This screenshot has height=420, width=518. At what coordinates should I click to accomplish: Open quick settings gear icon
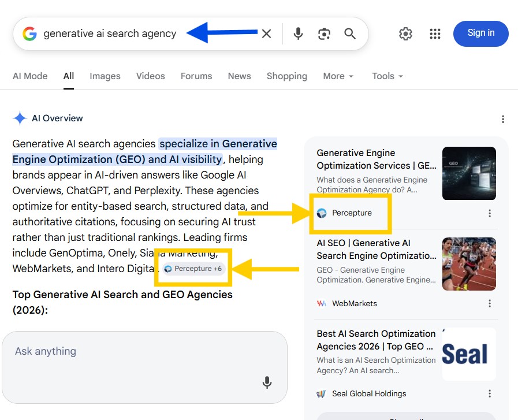pyautogui.click(x=405, y=34)
